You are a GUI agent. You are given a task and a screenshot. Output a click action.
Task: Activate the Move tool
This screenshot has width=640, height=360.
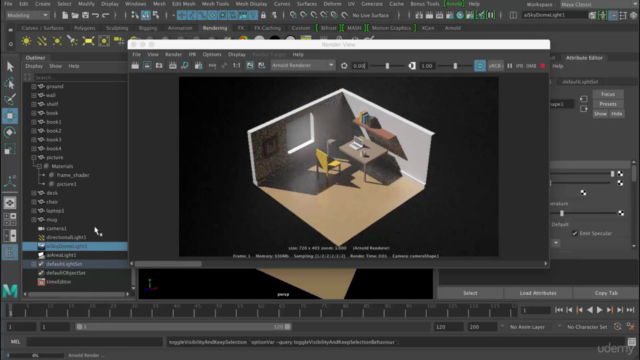click(x=10, y=116)
